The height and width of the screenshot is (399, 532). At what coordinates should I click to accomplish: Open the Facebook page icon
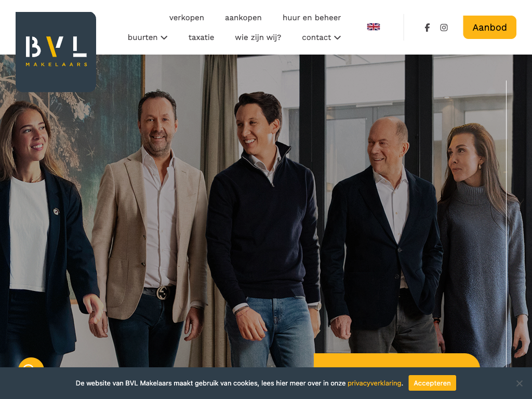[x=427, y=28]
